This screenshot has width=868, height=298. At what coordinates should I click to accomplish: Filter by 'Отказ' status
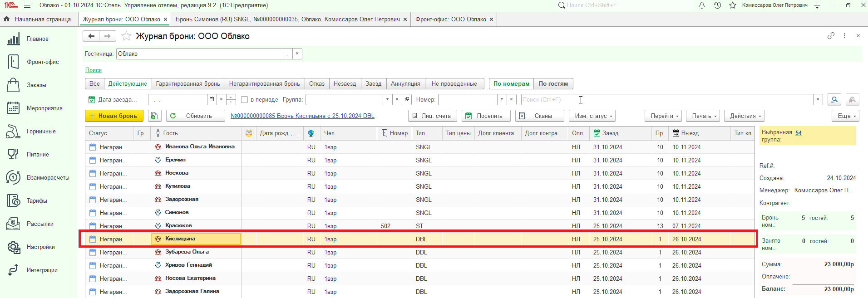click(317, 84)
